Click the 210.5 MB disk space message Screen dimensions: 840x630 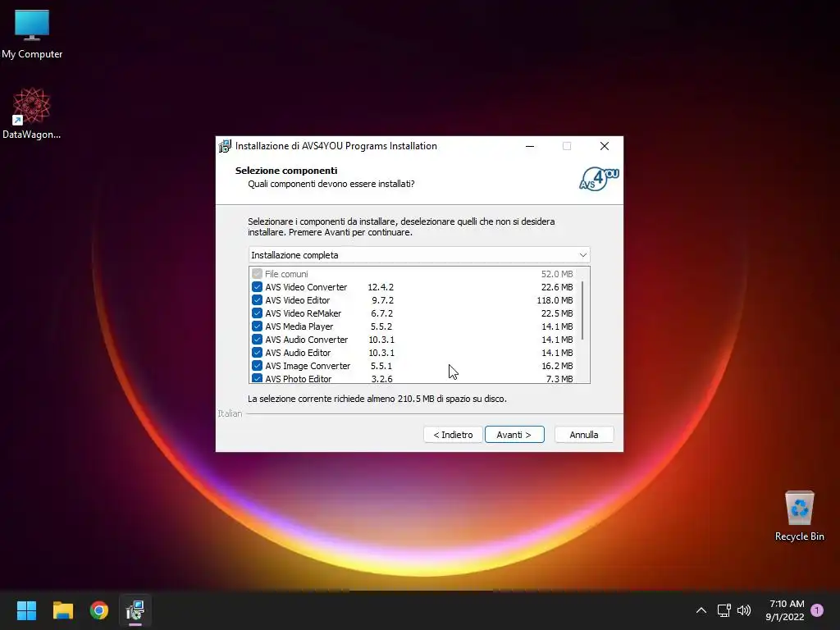(x=377, y=399)
